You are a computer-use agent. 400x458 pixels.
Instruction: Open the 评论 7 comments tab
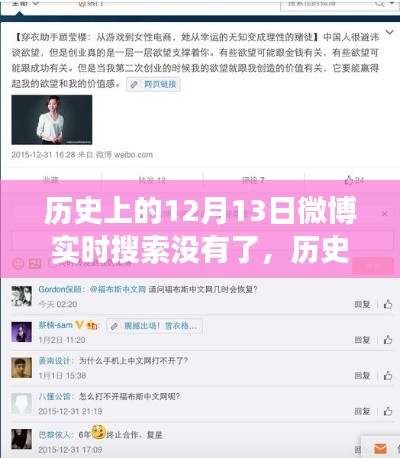253,180
